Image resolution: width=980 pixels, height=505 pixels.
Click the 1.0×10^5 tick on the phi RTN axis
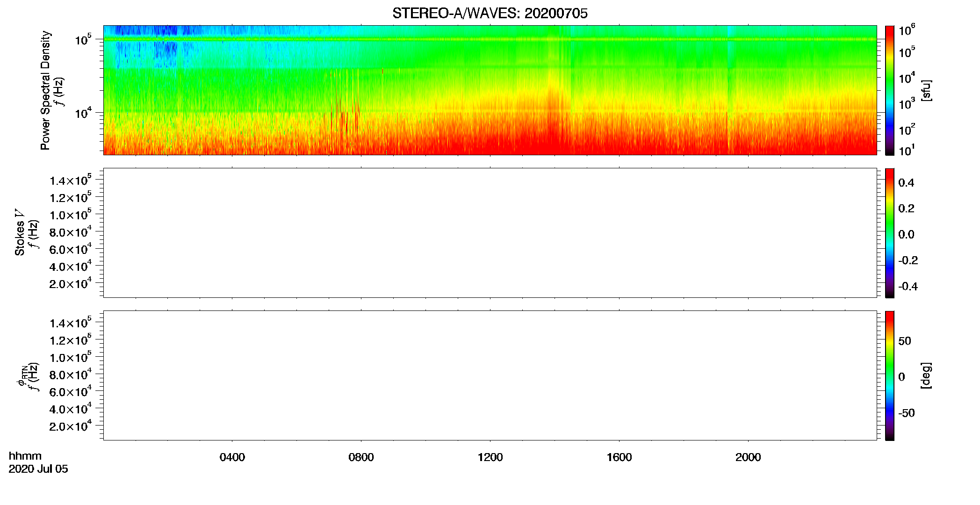(x=71, y=357)
